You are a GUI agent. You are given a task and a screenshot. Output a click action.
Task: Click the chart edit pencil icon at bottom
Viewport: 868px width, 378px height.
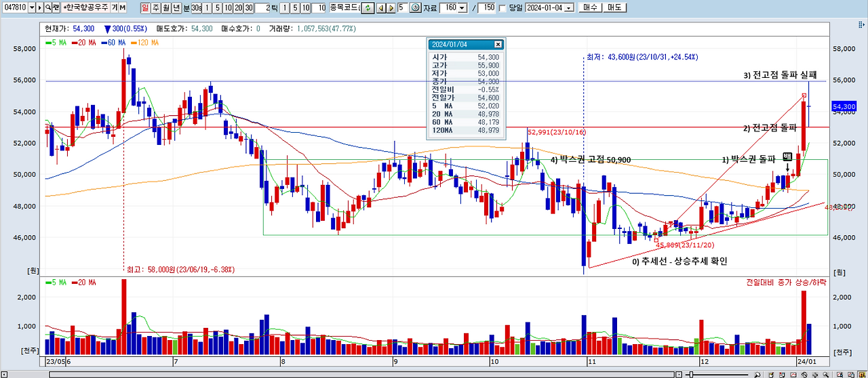pos(771,375)
